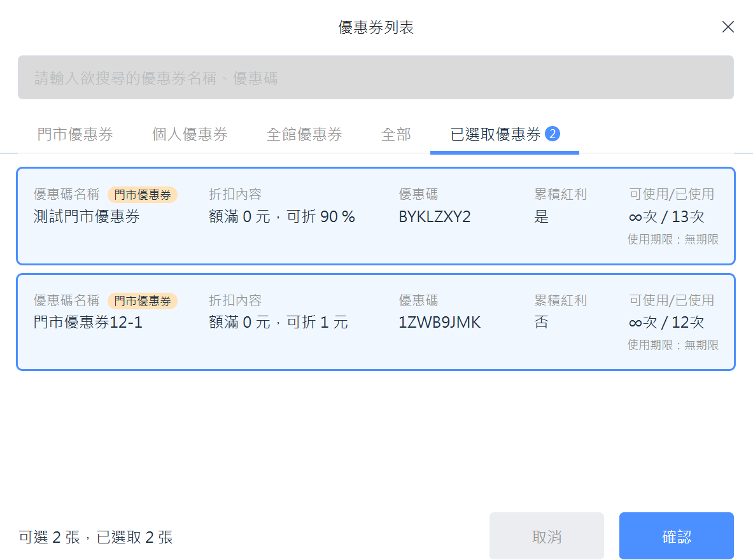Click the coupon search input field
Image resolution: width=753 pixels, height=560 pixels.
(x=376, y=78)
